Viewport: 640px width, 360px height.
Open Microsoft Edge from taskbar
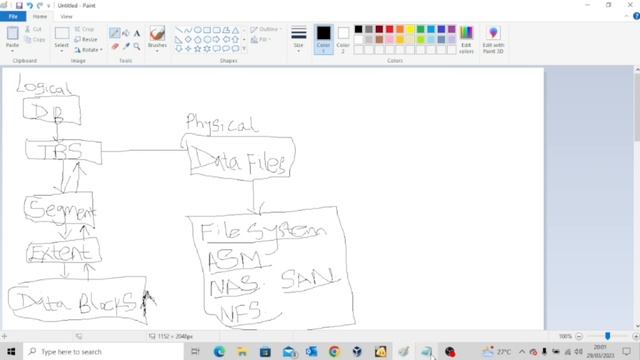click(x=219, y=351)
